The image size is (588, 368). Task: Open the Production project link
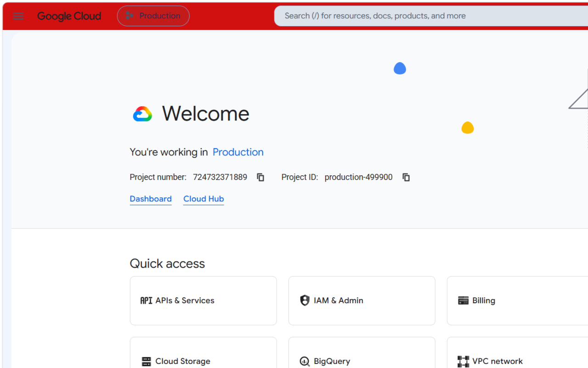coord(238,152)
